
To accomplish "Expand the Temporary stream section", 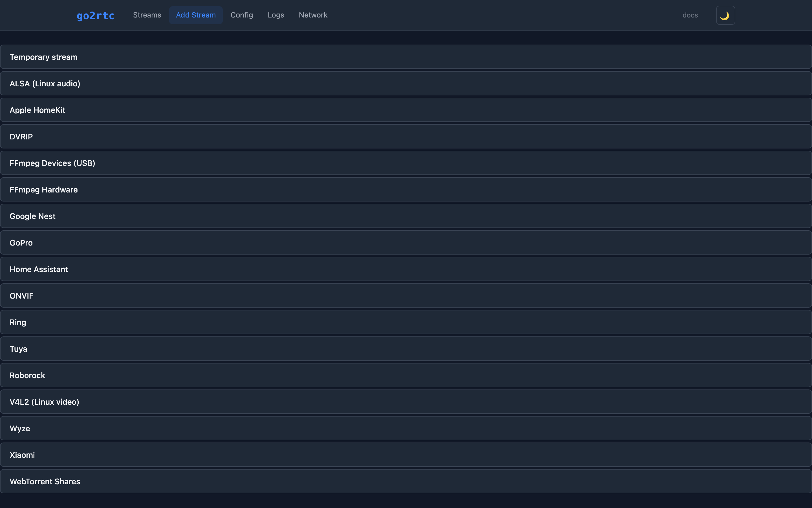I will pyautogui.click(x=406, y=57).
